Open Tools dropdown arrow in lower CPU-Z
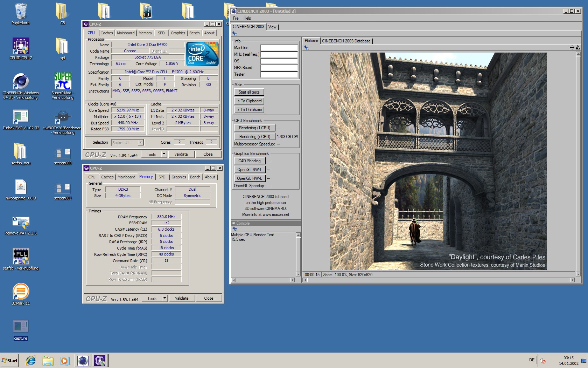The height and width of the screenshot is (368, 588). coord(164,298)
